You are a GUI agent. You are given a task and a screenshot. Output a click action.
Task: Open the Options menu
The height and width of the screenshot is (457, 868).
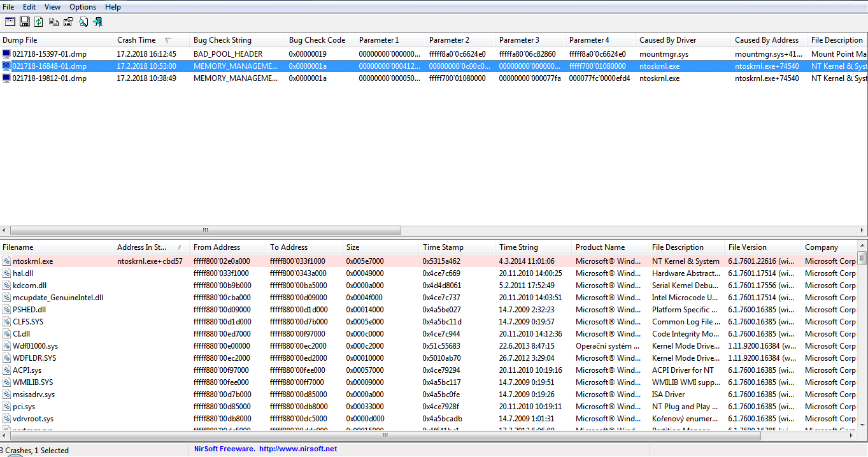click(x=83, y=7)
